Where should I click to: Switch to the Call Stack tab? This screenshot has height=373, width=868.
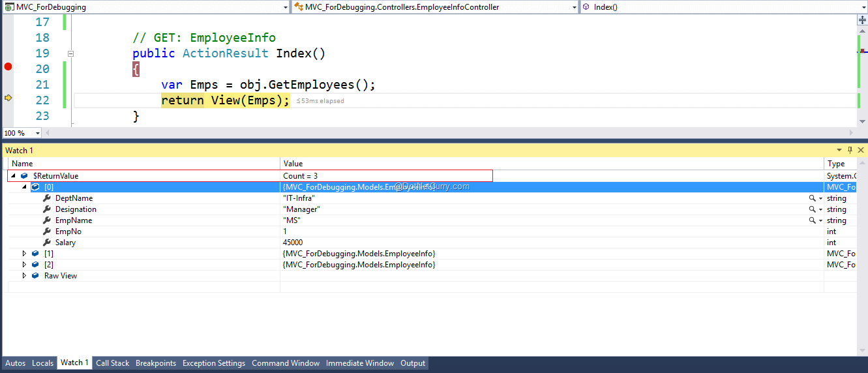[x=112, y=363]
